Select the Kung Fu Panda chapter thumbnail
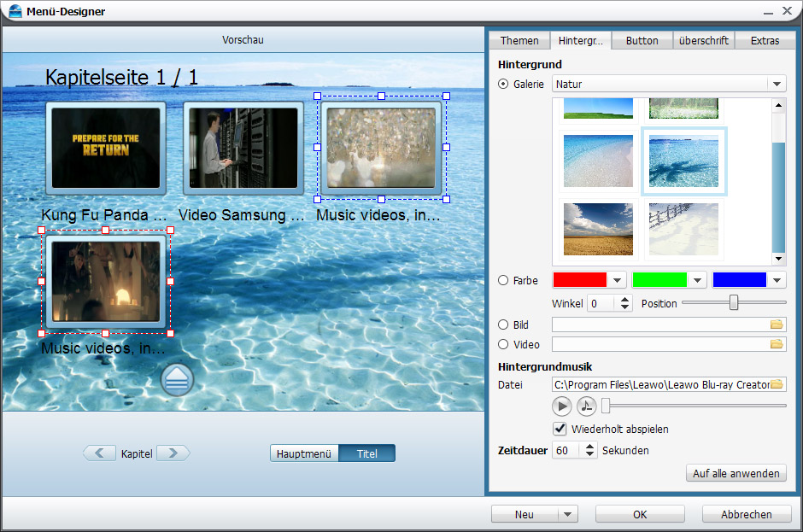Screen dimensions: 803x532 [x=106, y=149]
